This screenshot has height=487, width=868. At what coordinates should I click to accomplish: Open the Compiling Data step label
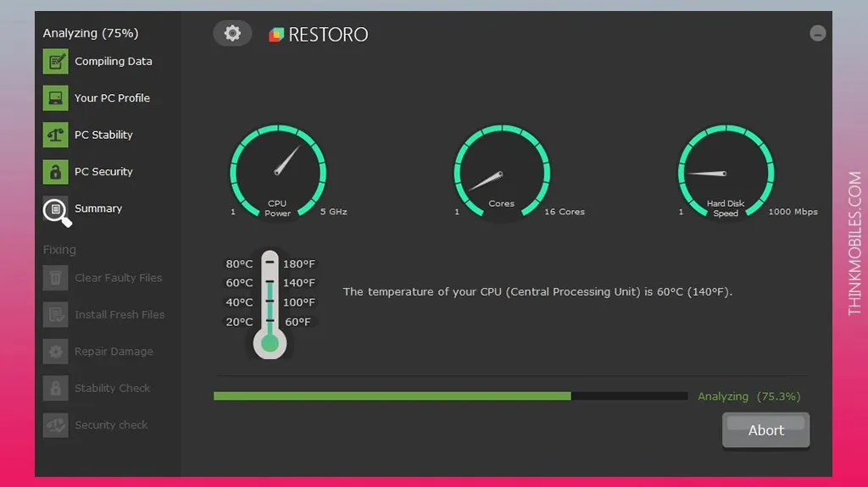click(114, 62)
